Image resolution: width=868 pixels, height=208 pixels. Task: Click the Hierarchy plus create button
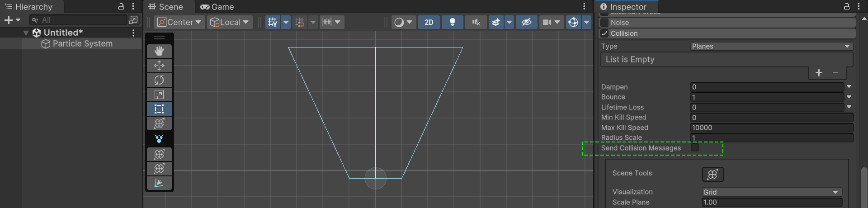(8, 20)
